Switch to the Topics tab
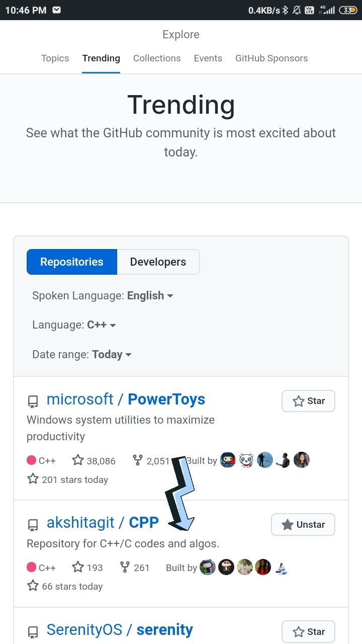The width and height of the screenshot is (362, 644). [x=55, y=58]
